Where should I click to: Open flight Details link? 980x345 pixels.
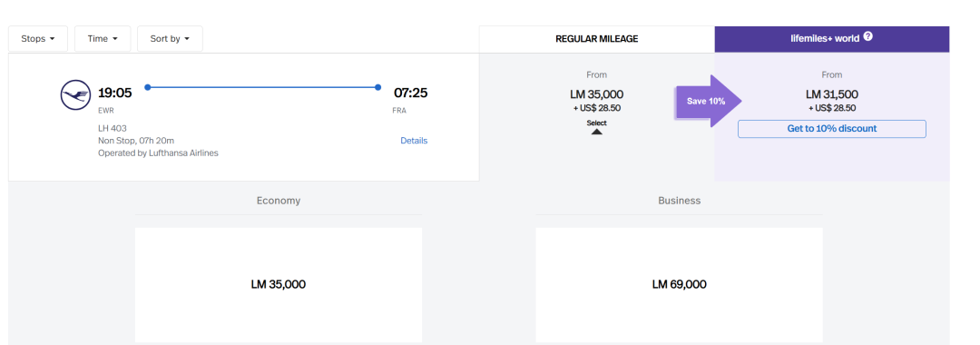[x=414, y=141]
